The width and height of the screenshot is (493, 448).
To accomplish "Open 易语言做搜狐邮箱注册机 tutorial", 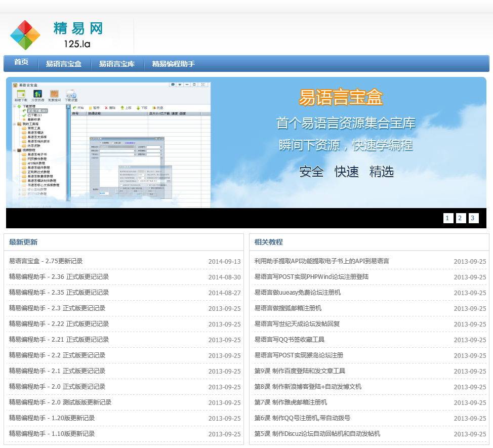I will (287, 308).
